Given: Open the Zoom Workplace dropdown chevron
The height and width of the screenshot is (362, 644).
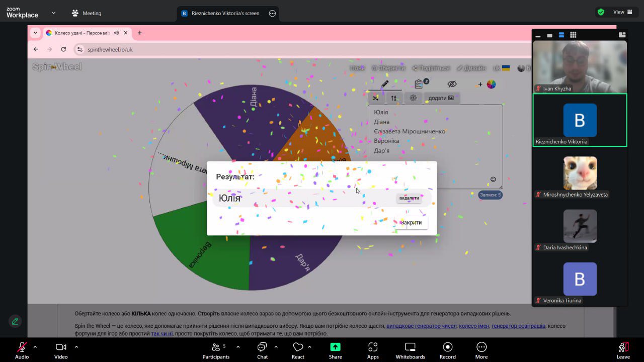Looking at the screenshot, I should click(x=54, y=13).
